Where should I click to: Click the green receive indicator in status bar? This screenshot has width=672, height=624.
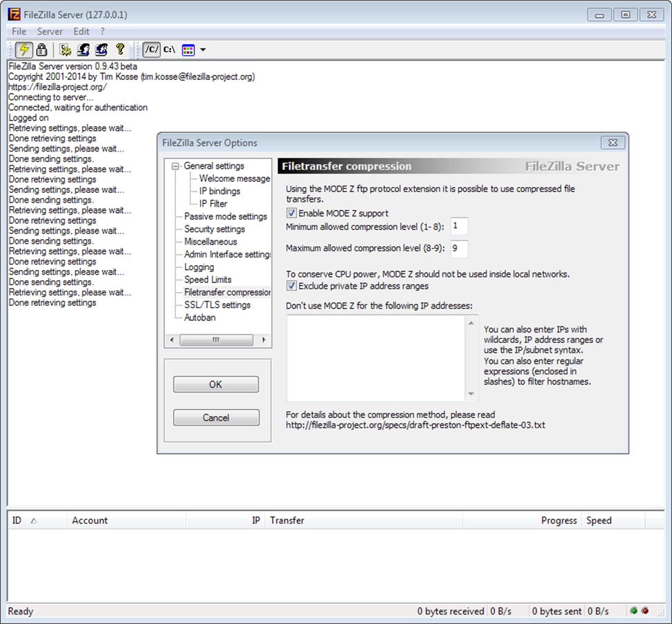pyautogui.click(x=634, y=611)
